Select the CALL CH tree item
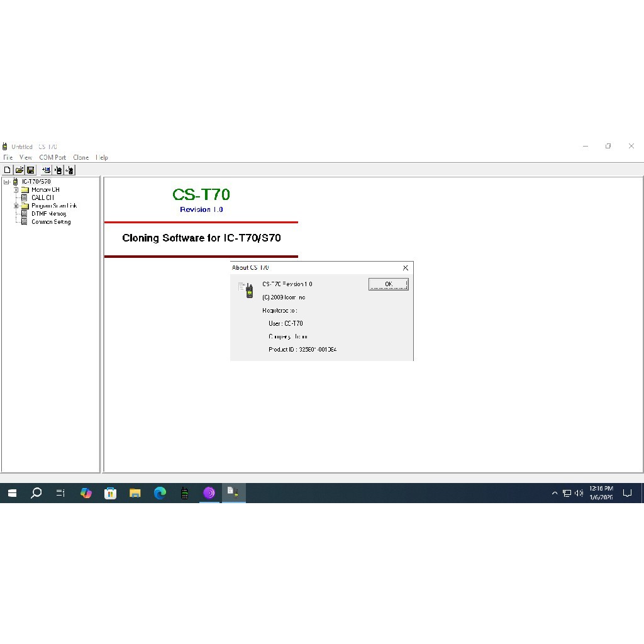The image size is (644, 644). pos(42,197)
